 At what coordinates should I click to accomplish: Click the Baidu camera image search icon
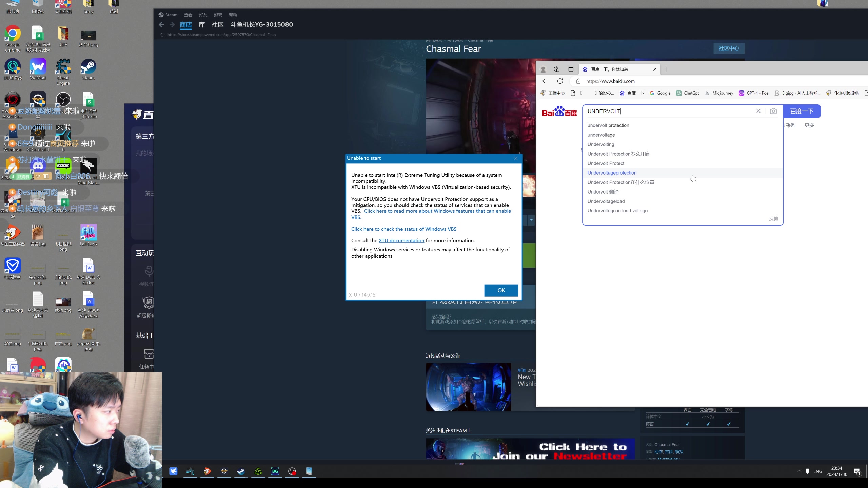[773, 111]
